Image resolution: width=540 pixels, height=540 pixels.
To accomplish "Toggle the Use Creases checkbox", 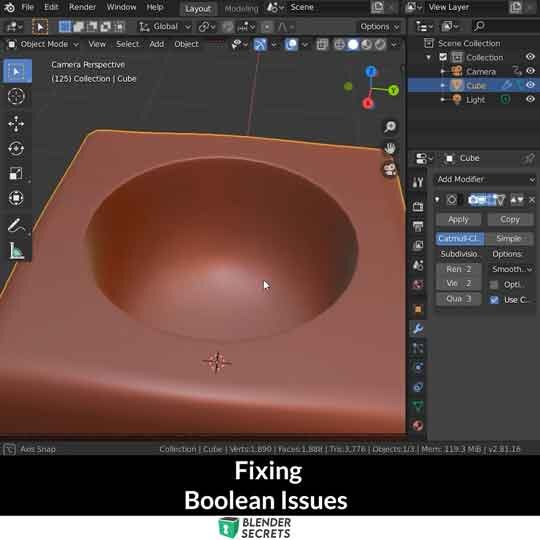I will pyautogui.click(x=494, y=300).
